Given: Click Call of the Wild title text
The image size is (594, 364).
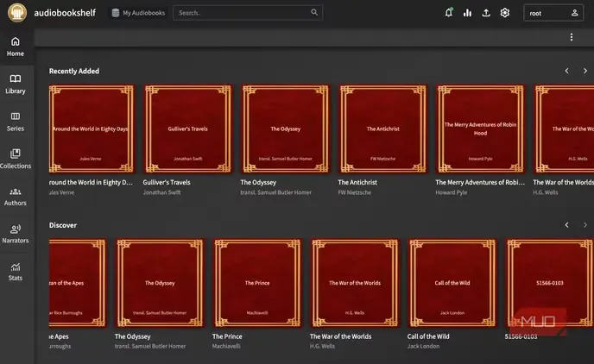Looking at the screenshot, I should coord(428,336).
